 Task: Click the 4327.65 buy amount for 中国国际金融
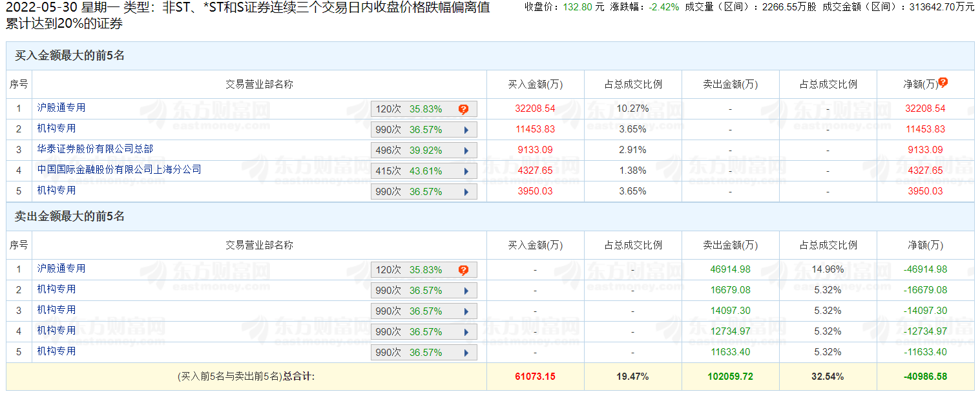click(x=535, y=171)
